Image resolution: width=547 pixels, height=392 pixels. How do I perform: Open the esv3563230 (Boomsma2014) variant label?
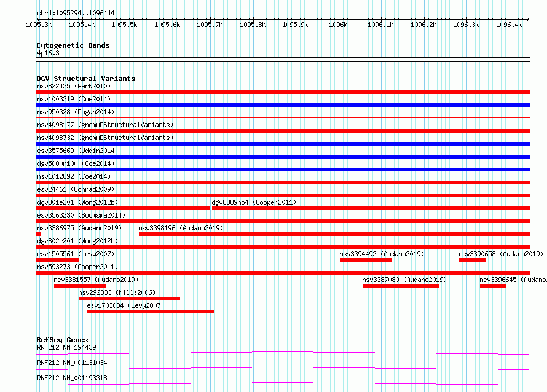(x=81, y=215)
